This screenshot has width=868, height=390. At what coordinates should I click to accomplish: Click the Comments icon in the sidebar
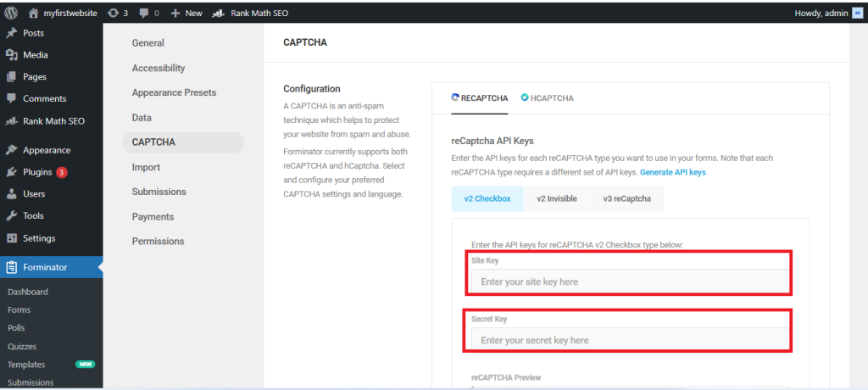[x=10, y=98]
